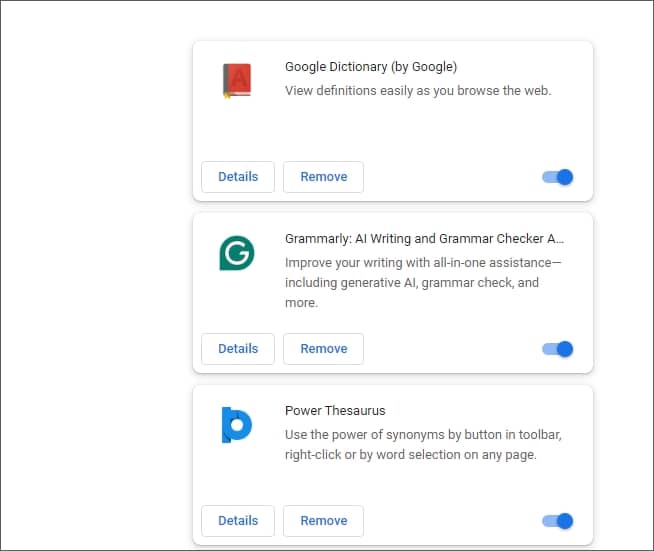Click 'View definitions easily as you browse' description
This screenshot has width=654, height=551.
[418, 91]
